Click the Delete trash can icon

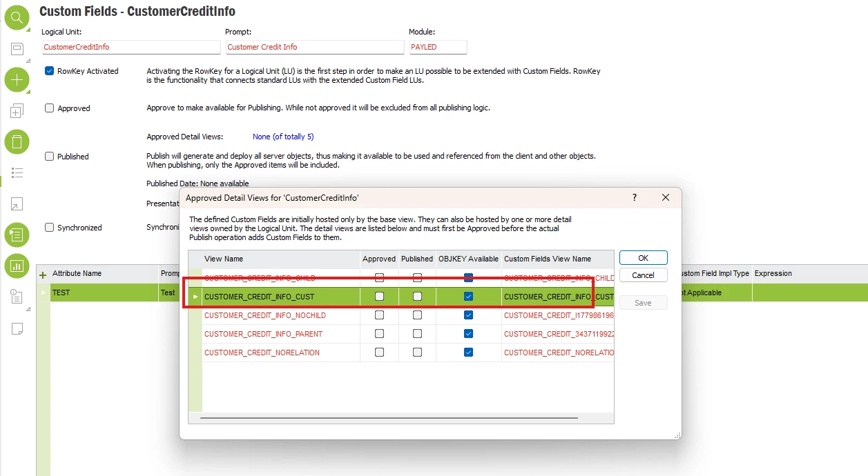point(17,142)
